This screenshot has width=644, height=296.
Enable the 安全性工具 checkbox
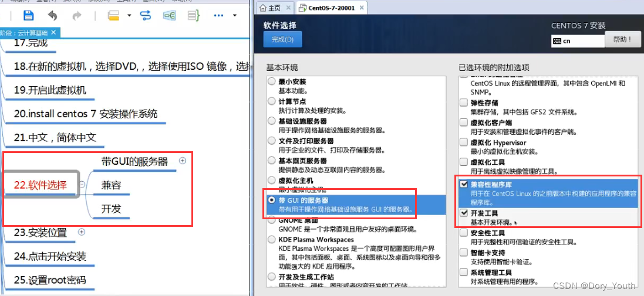pos(464,233)
